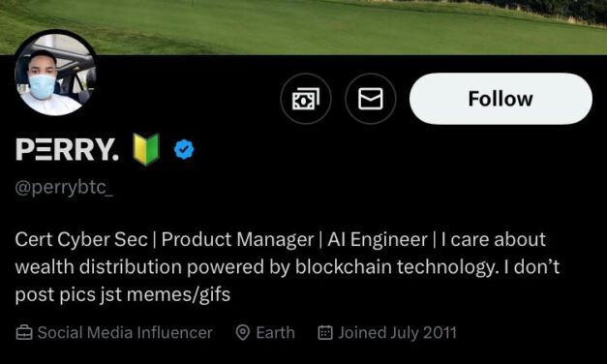The height and width of the screenshot is (364, 607).
Task: Click the calendar joined icon
Action: click(x=325, y=333)
